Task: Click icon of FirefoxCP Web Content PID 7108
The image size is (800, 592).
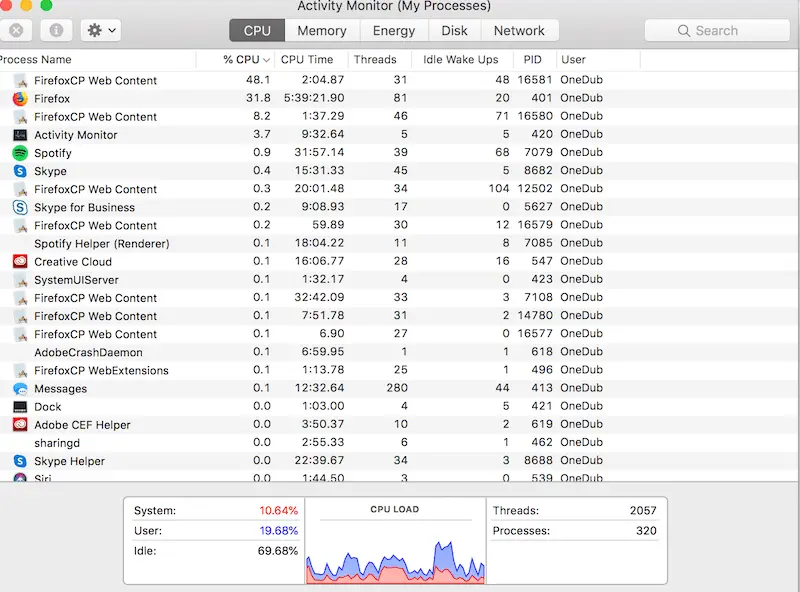Action: coord(20,298)
